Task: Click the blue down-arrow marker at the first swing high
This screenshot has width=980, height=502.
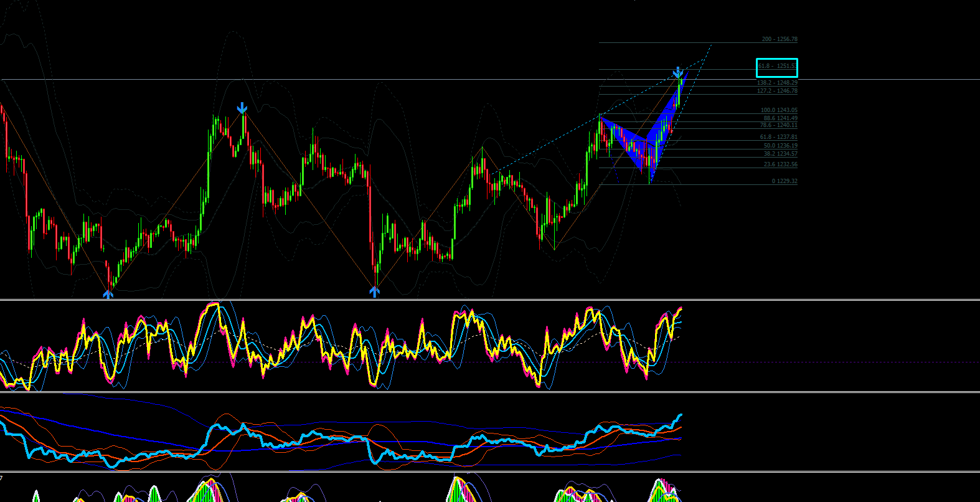Action: point(242,108)
